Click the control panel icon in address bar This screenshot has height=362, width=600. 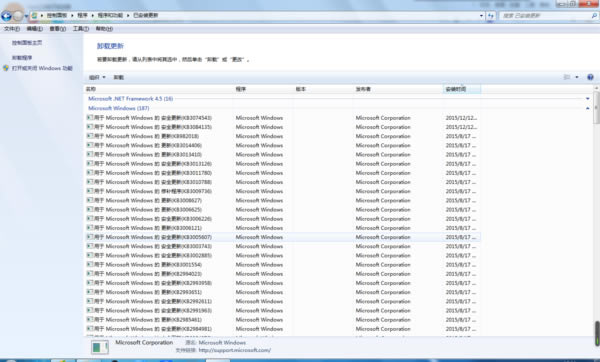[x=34, y=15]
